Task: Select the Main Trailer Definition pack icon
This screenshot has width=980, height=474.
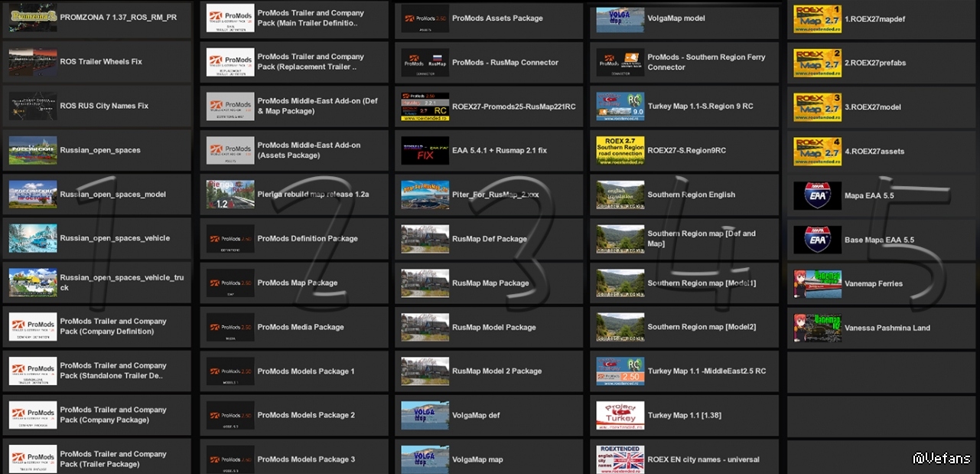Action: pos(230,18)
